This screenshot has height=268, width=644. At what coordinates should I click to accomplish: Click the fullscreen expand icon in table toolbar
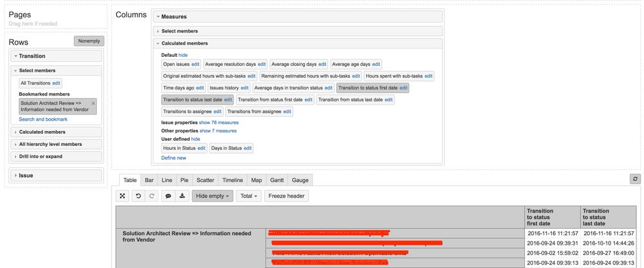(x=122, y=196)
